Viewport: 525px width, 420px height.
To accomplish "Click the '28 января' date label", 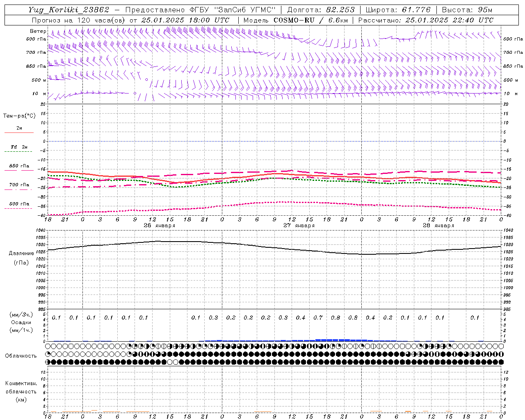I will (x=438, y=226).
